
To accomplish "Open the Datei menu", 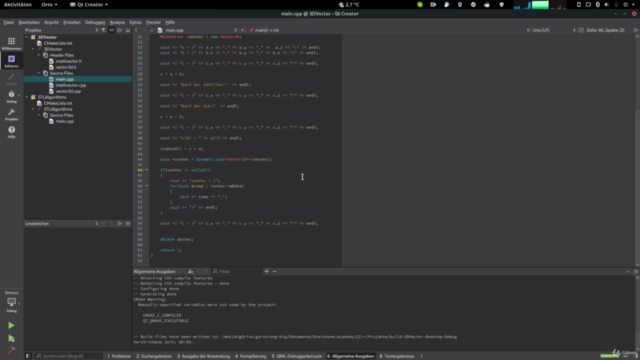I will pos(9,22).
